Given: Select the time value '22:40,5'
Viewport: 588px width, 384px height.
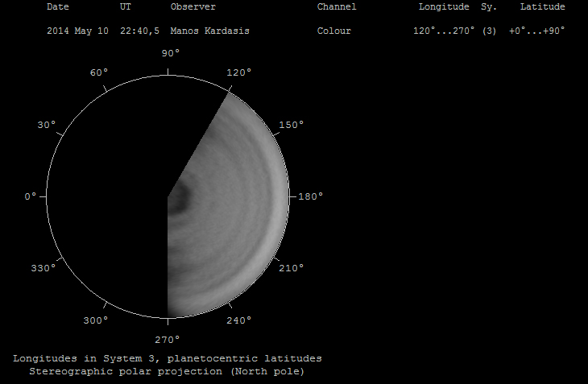Looking at the screenshot, I should pos(139,31).
